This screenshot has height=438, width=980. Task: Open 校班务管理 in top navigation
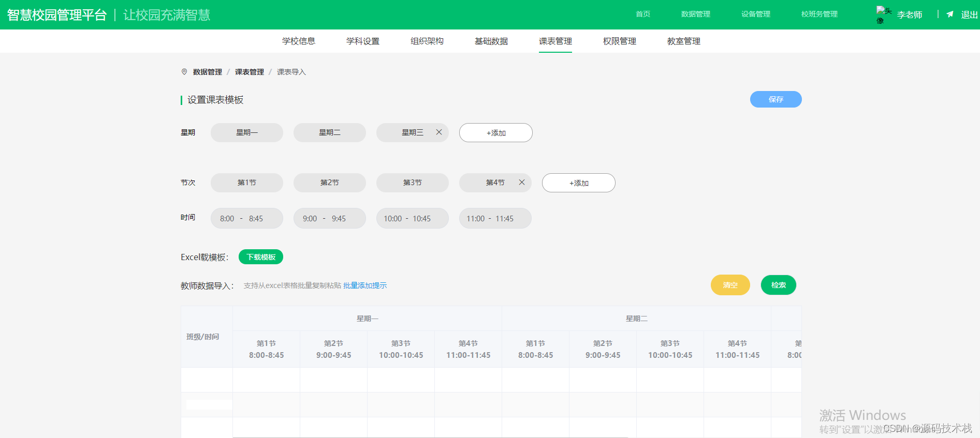coord(820,14)
